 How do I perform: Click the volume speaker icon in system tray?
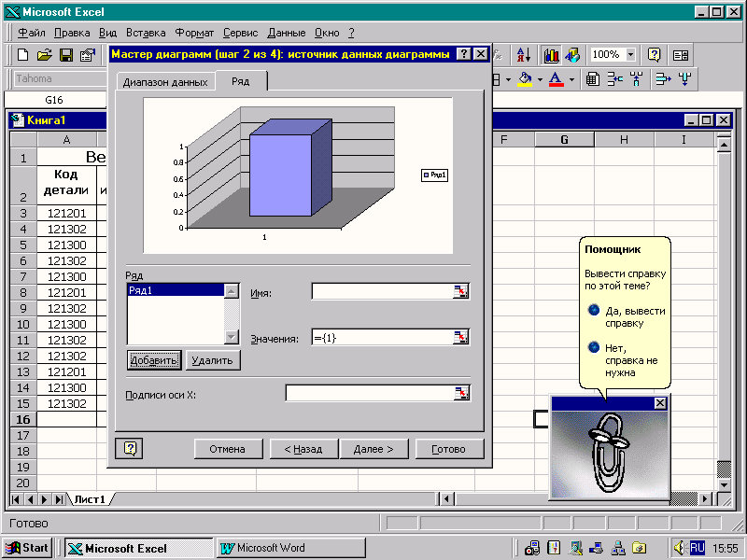point(680,548)
